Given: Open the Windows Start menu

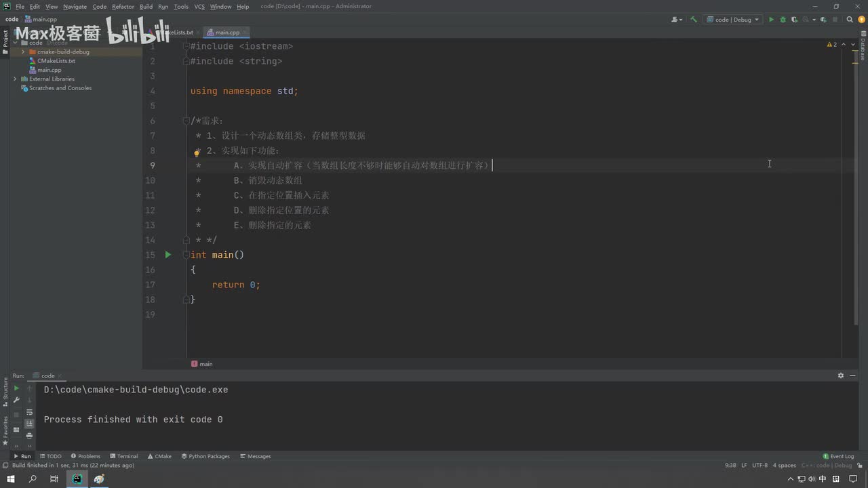Looking at the screenshot, I should pos(11,479).
